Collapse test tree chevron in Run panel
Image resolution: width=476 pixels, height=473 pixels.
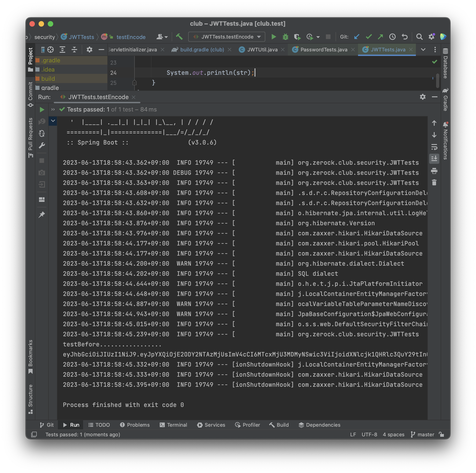click(53, 121)
